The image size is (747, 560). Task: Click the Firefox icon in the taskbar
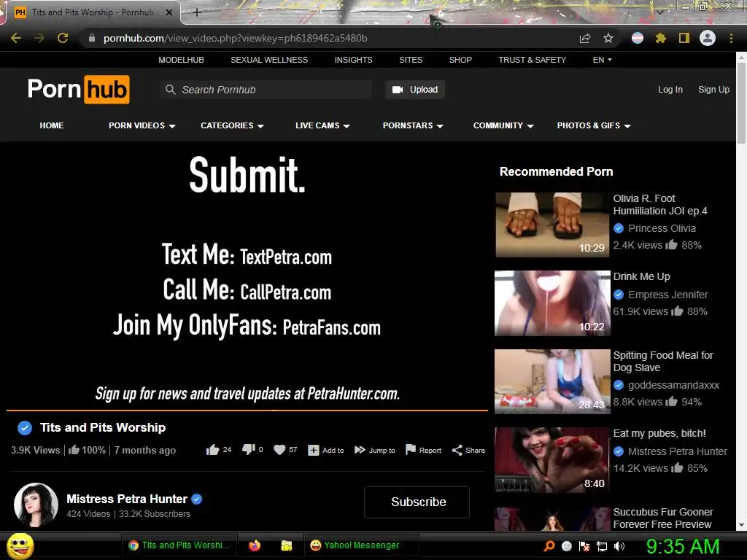point(255,545)
